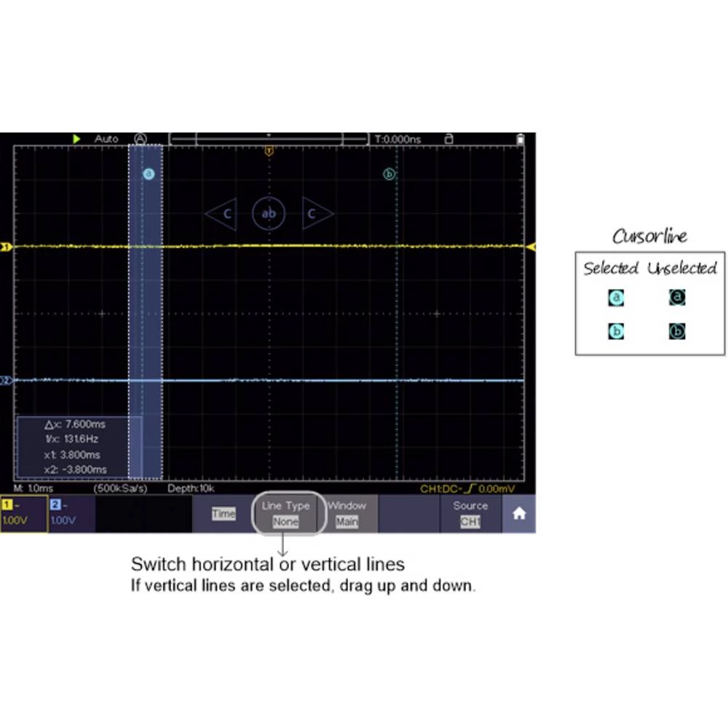Viewport: 728px width, 728px height.
Task: Open the Line Type option set to None
Action: click(285, 514)
